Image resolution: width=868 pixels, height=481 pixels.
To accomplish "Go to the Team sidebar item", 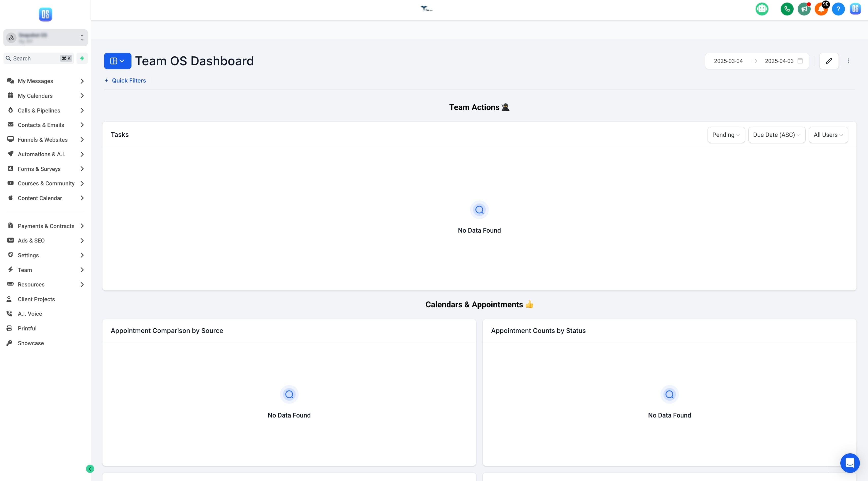I will point(45,270).
